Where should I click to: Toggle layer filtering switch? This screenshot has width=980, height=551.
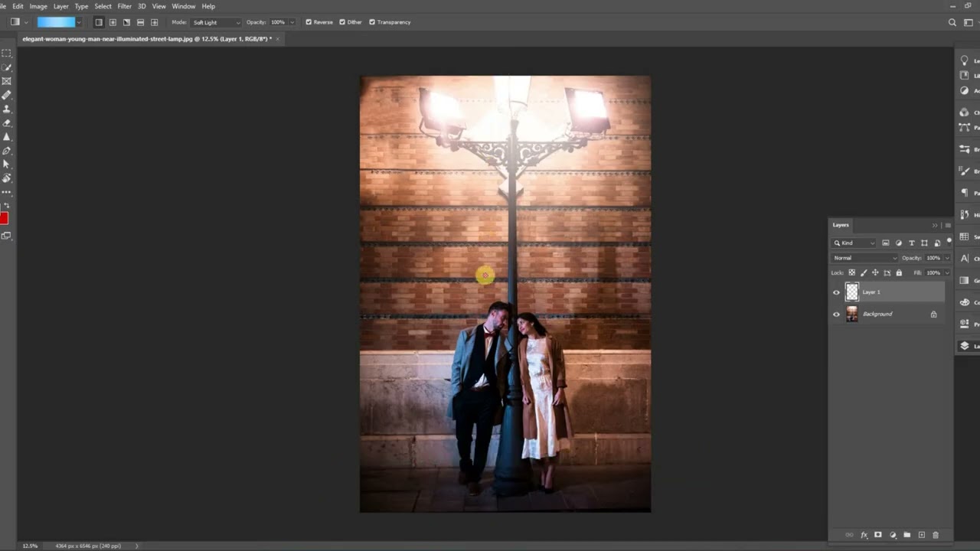(949, 242)
